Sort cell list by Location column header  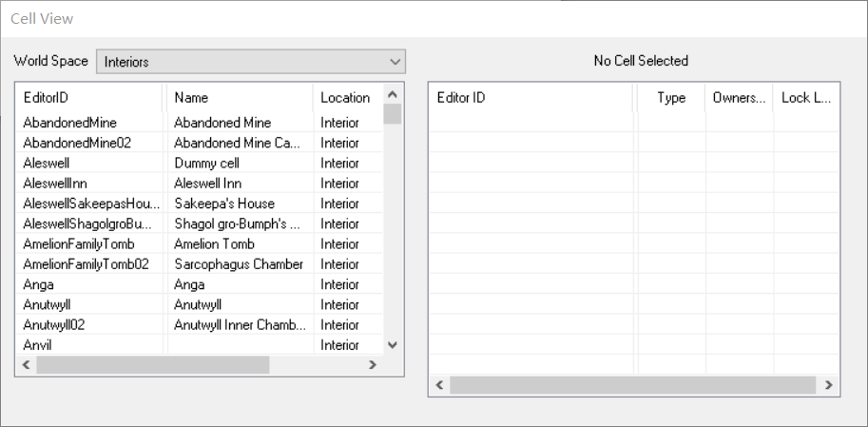[x=348, y=97]
